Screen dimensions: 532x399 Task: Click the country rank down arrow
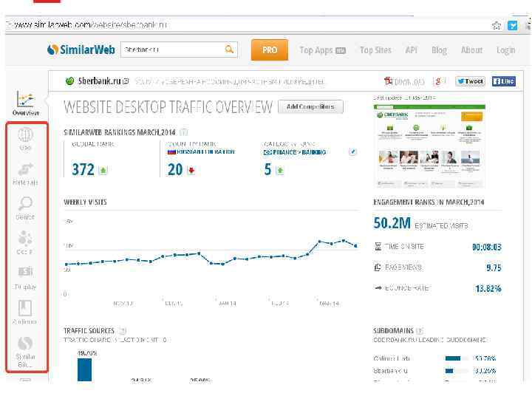tap(191, 171)
